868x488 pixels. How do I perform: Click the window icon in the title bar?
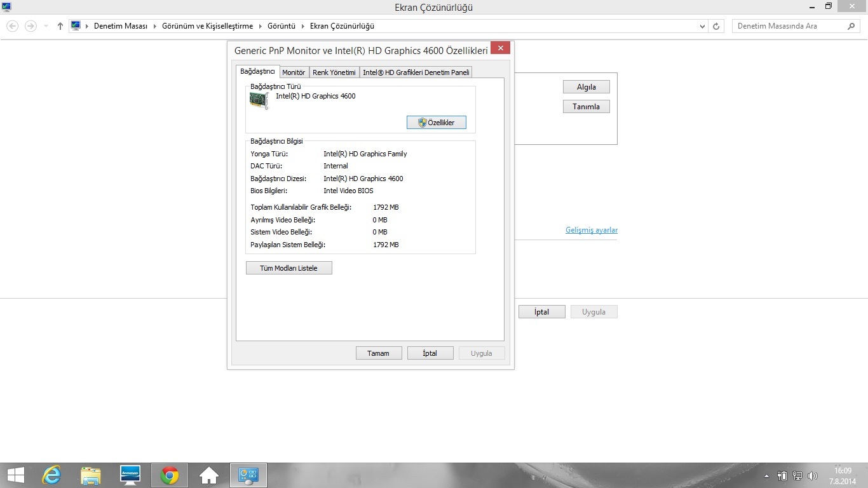7,7
